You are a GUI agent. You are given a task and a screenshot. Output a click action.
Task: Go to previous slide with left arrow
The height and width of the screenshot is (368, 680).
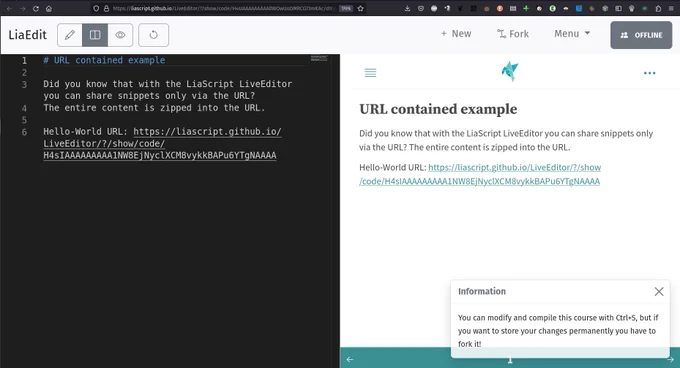350,359
